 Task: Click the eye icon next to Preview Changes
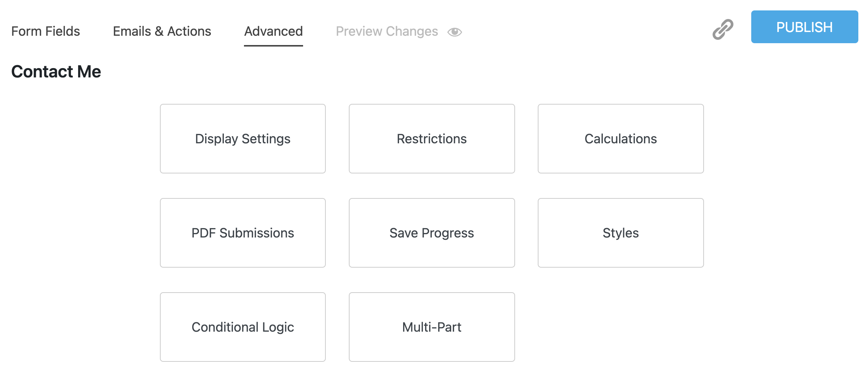[x=455, y=32]
